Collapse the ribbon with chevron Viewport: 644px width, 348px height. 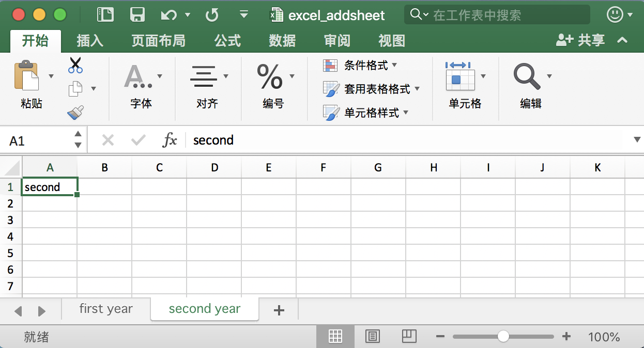click(x=623, y=40)
